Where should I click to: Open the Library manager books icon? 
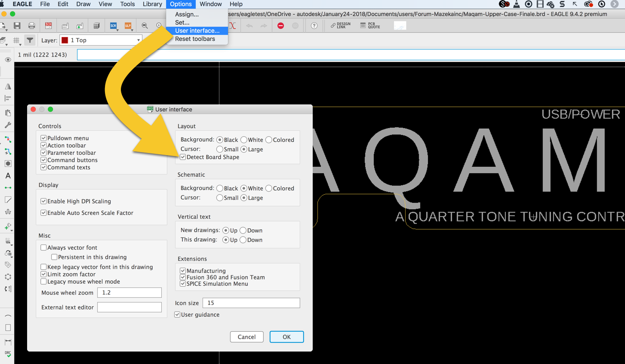click(x=96, y=25)
